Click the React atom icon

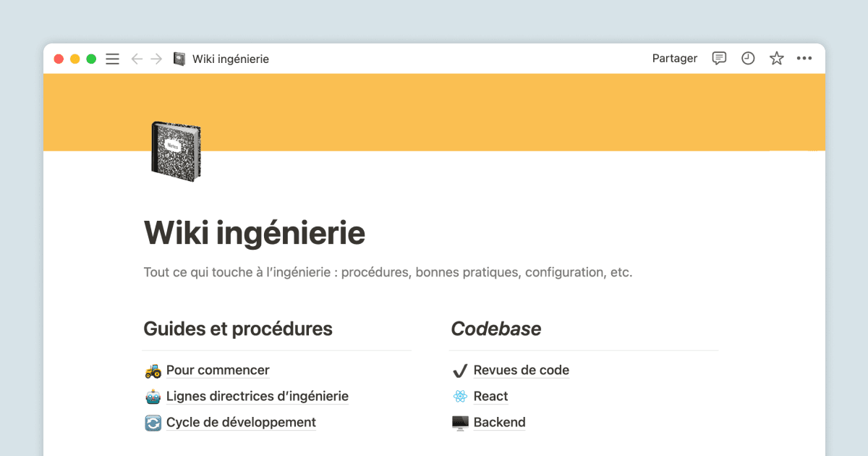point(460,396)
